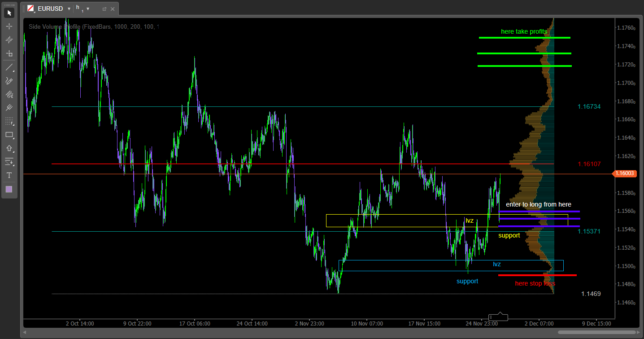644x339 pixels.
Task: Open the Fibonacci tools group
Action: (9, 121)
